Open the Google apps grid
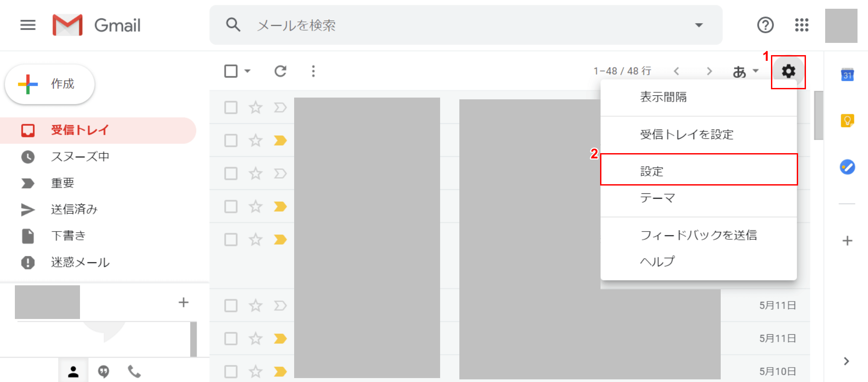868x382 pixels. [x=802, y=25]
